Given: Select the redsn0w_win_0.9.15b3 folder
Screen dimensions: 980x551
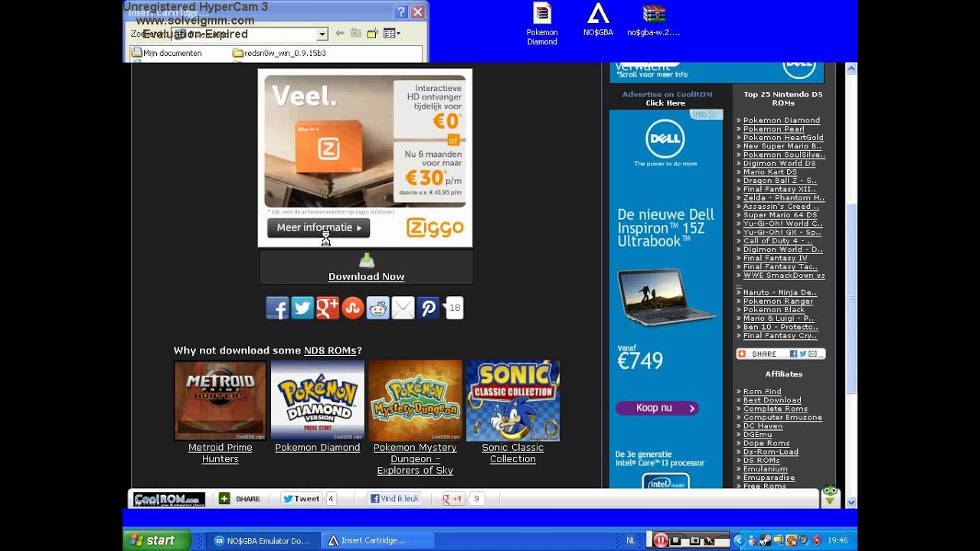Looking at the screenshot, I should (279, 53).
